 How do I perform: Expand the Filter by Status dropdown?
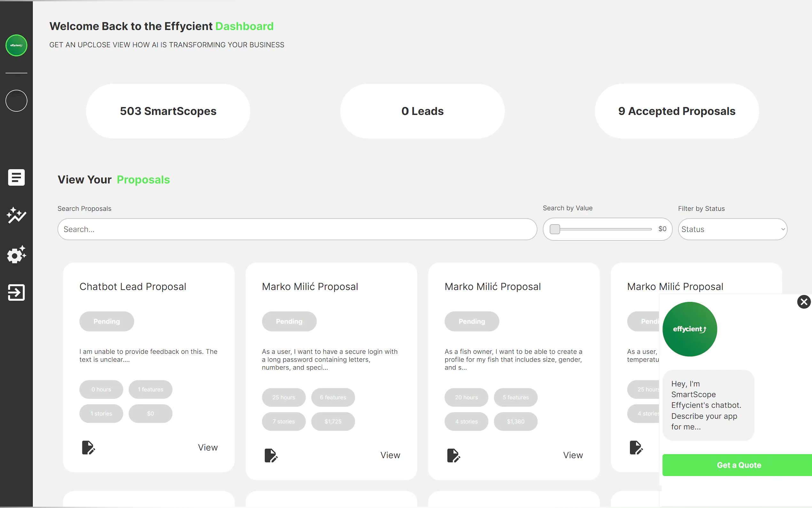pyautogui.click(x=732, y=229)
